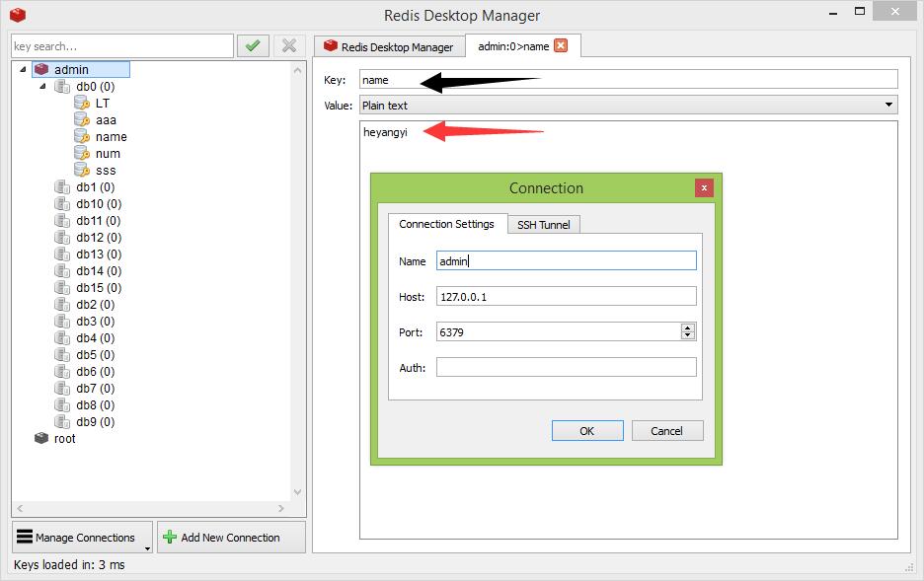Click the green checkmark search button
The height and width of the screenshot is (581, 924).
point(253,46)
